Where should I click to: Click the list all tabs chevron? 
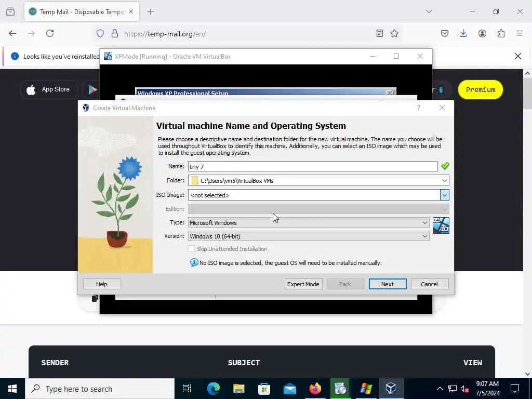point(429,11)
